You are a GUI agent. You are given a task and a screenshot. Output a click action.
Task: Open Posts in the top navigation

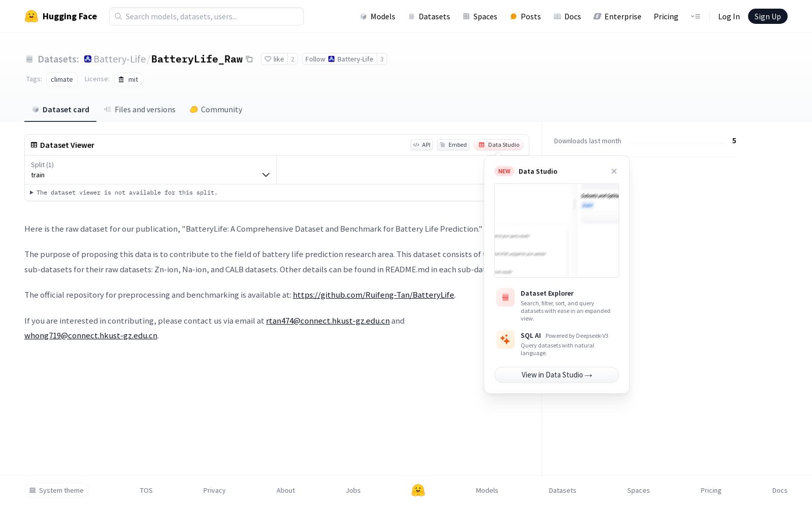click(526, 17)
